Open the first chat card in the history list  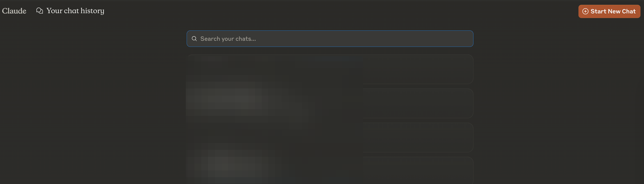[330, 69]
